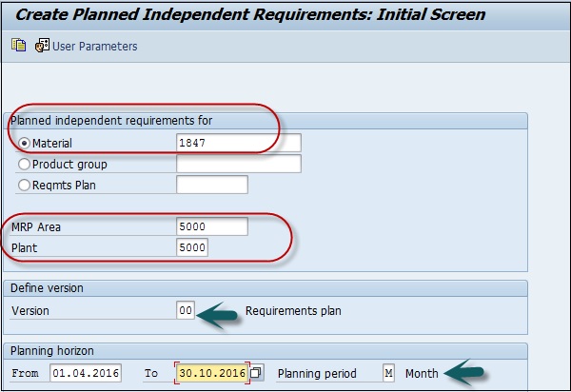Click the Version field showing 00

[185, 310]
